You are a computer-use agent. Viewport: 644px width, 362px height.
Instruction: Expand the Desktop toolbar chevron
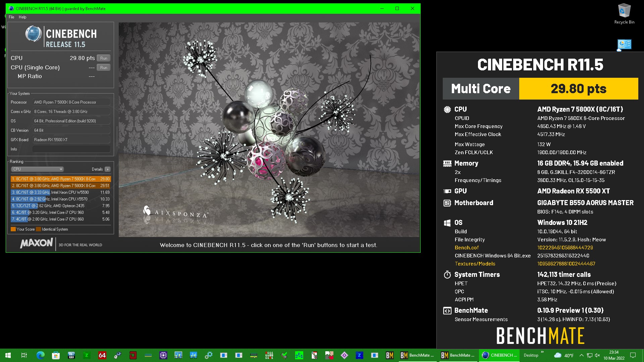(542, 352)
